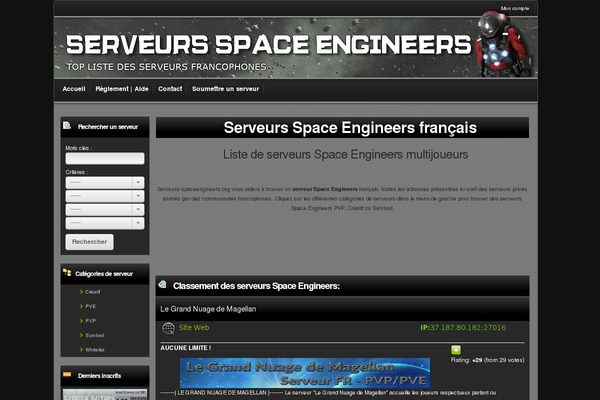The height and width of the screenshot is (400, 600).
Task: Click the AUCUNE LIMITE ! heading
Action: click(x=186, y=348)
